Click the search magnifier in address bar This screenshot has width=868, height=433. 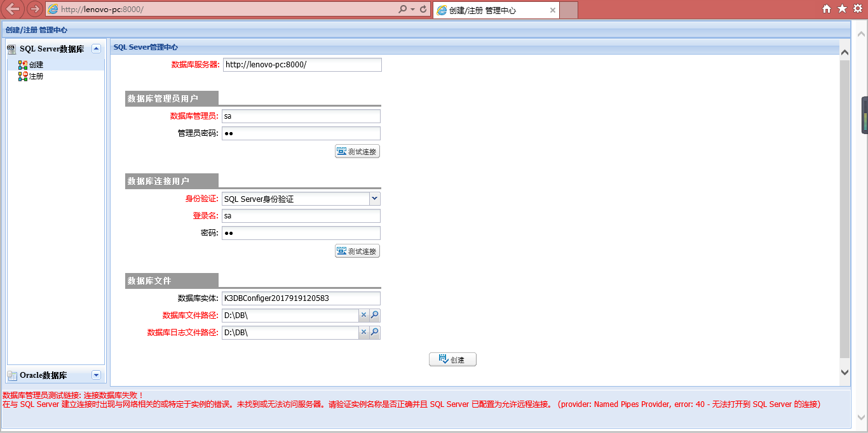coord(402,10)
